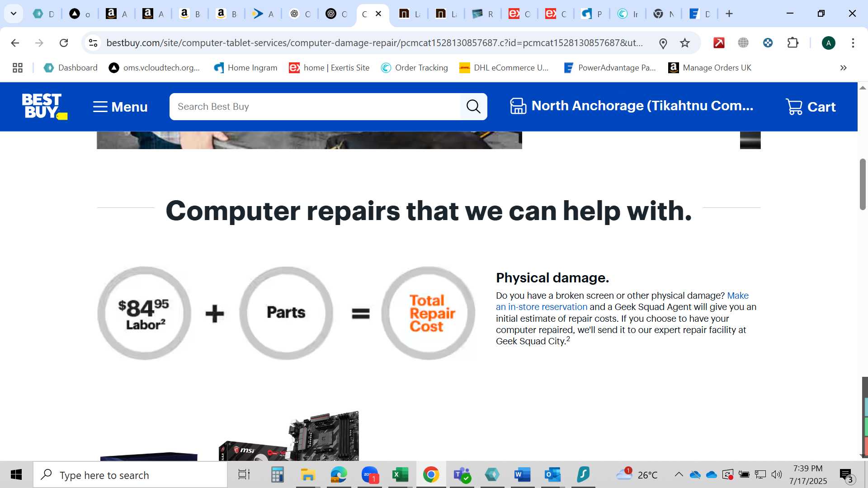Image resolution: width=868 pixels, height=488 pixels.
Task: Expand the hidden bookmarks chevron
Action: [x=843, y=68]
